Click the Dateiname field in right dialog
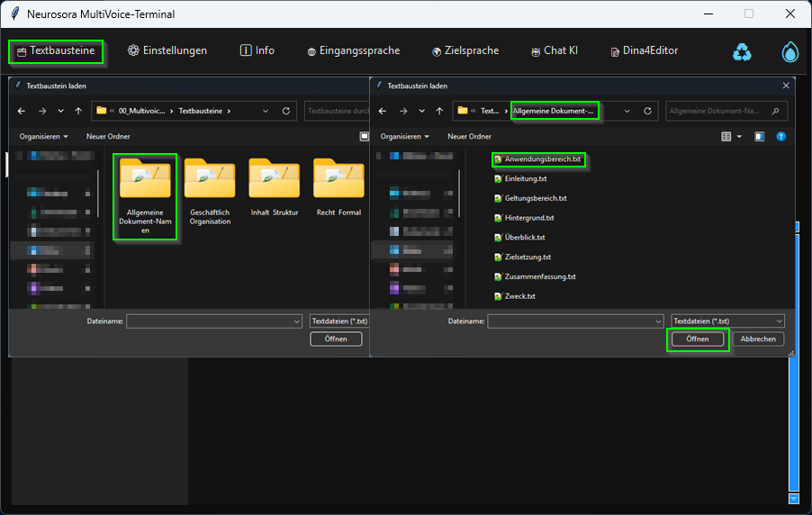812x515 pixels. tap(574, 321)
